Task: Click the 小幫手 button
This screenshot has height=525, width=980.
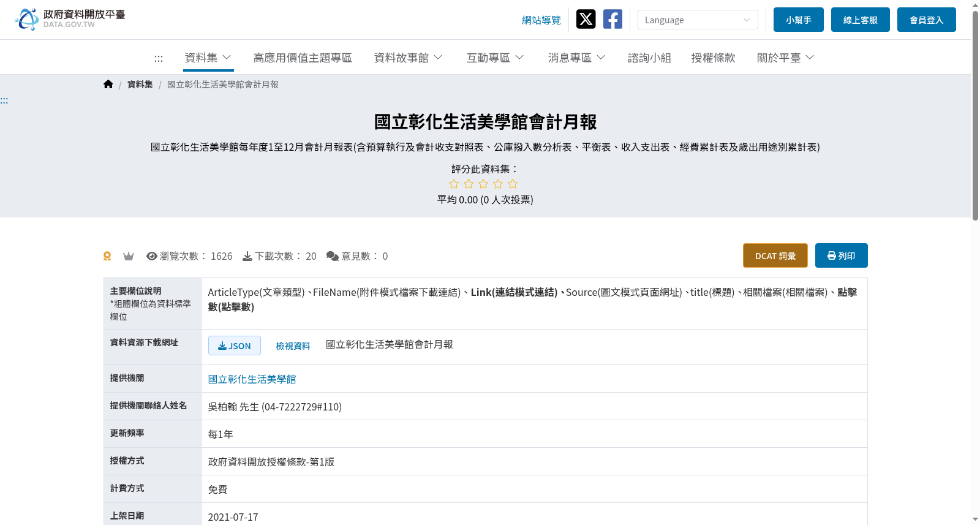Action: click(799, 20)
